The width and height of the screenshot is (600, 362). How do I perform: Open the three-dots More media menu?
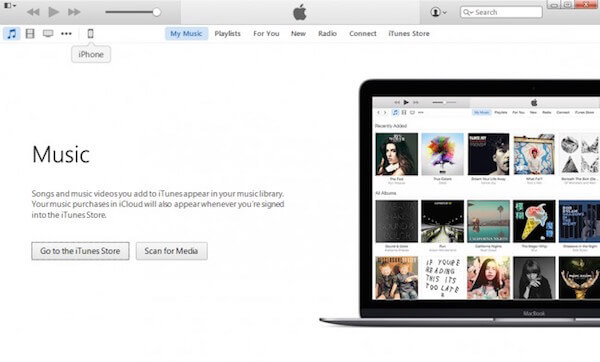(x=66, y=34)
